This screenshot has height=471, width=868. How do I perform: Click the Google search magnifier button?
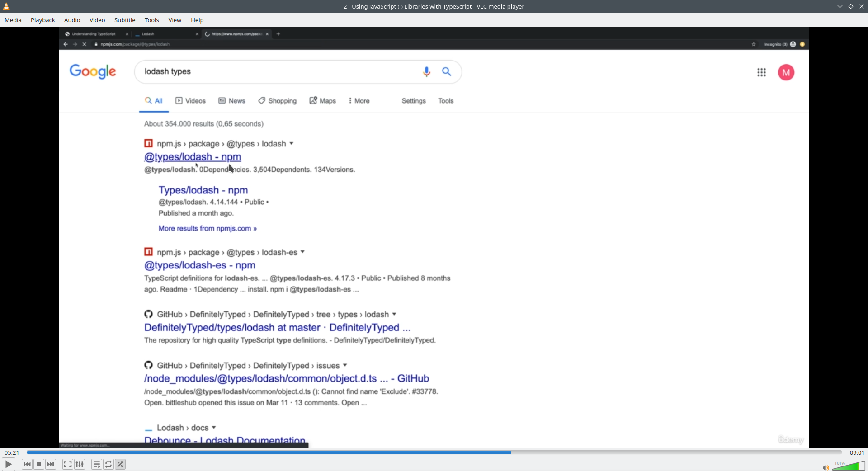coord(447,71)
